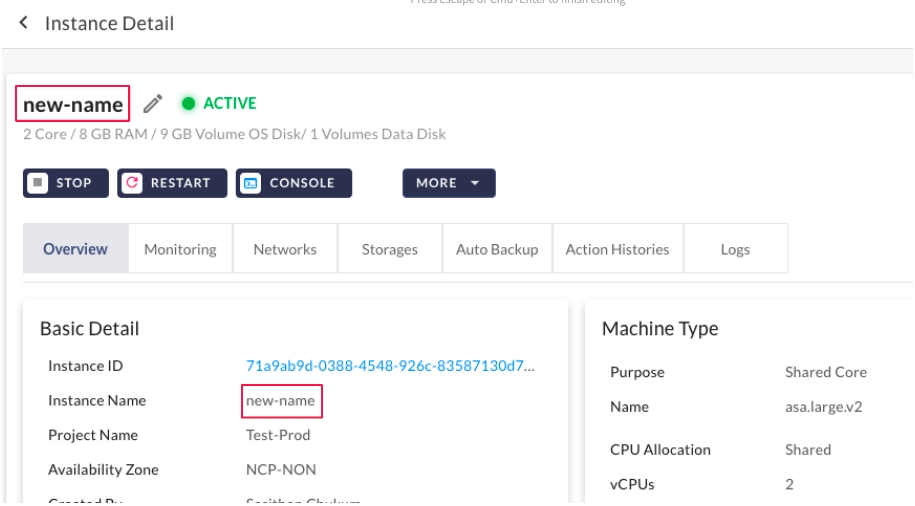Click the Instance ID link
This screenshot has height=506, width=915.
point(391,366)
